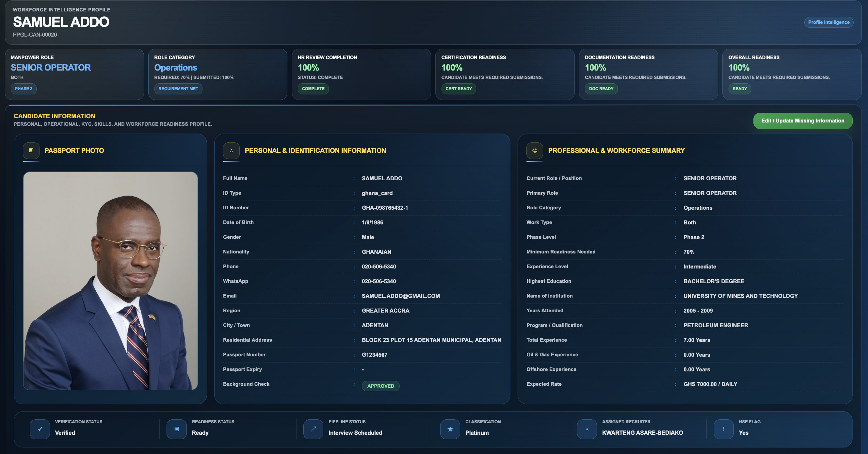
Task: Click the WhatsApp row number 020-506-5340
Action: [x=379, y=281]
